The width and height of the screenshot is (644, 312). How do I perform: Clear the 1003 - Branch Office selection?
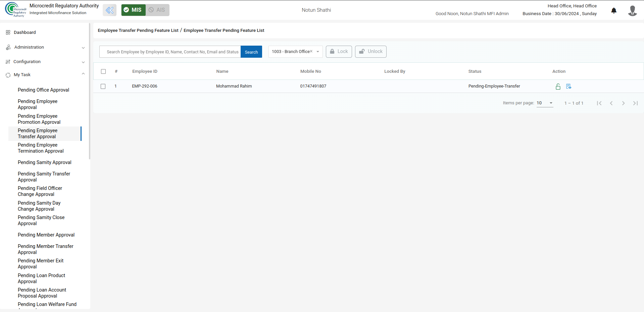tap(311, 51)
